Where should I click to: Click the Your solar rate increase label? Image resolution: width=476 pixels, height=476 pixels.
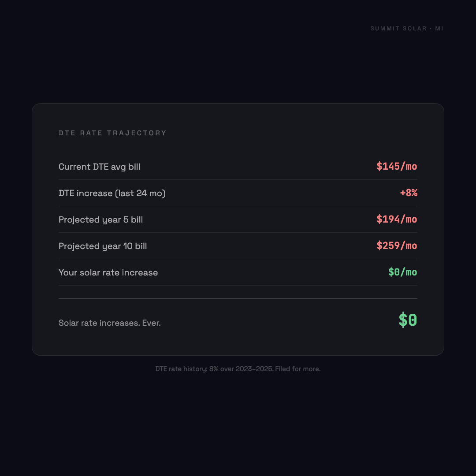tap(108, 272)
